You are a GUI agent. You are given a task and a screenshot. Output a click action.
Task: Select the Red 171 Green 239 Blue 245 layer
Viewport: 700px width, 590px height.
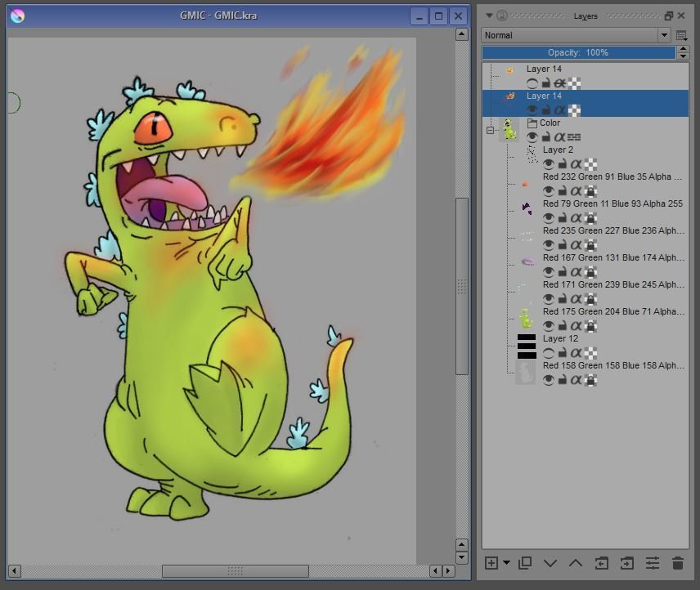click(x=586, y=292)
